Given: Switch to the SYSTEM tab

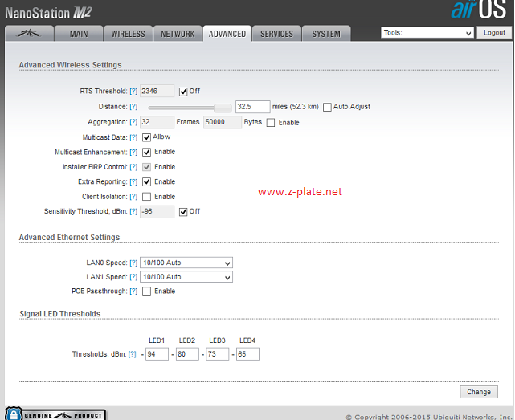Looking at the screenshot, I should [326, 34].
